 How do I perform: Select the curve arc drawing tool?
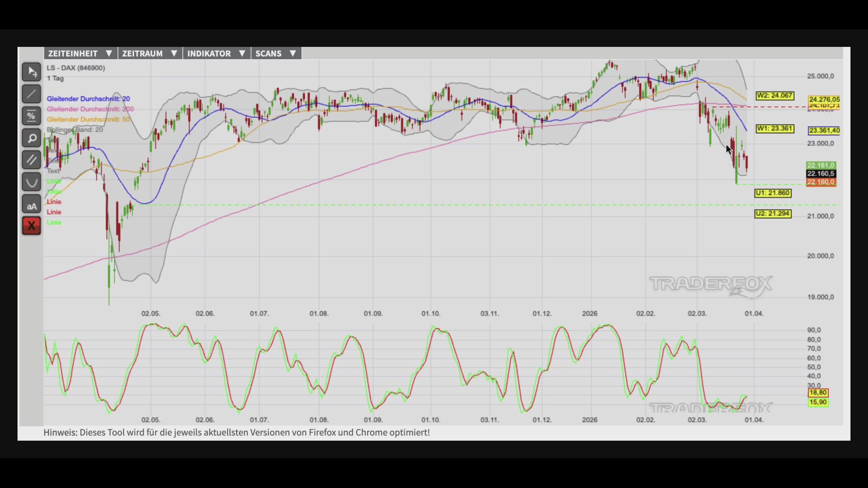[31, 182]
